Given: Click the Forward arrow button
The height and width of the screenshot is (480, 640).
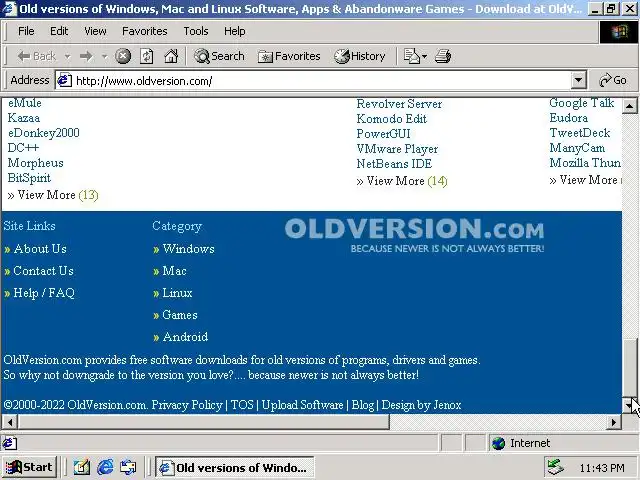Looking at the screenshot, I should point(86,56).
